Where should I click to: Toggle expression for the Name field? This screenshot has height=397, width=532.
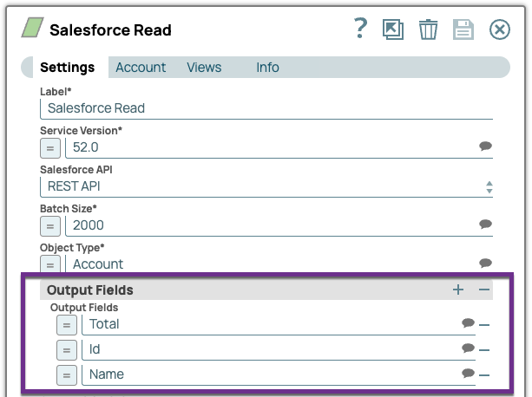67,375
